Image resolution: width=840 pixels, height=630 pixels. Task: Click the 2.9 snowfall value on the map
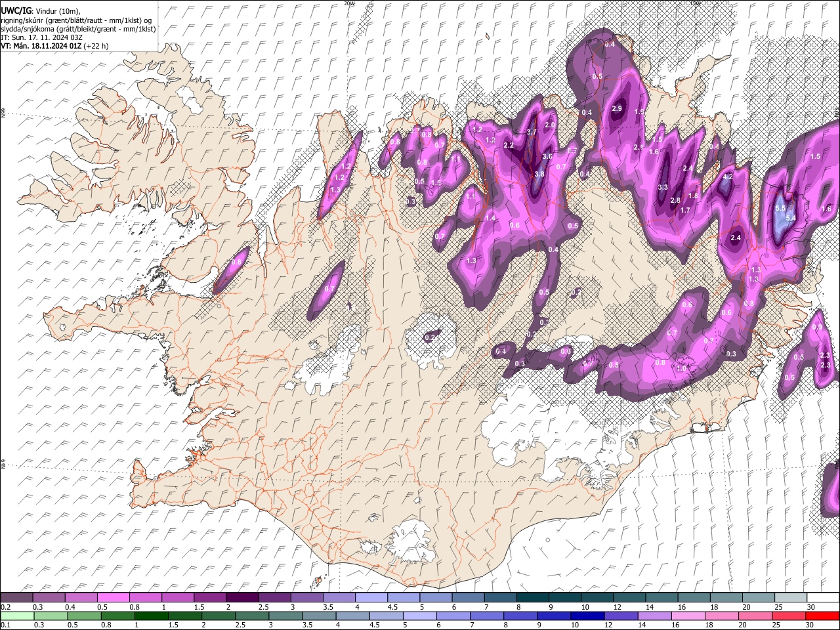tap(617, 109)
